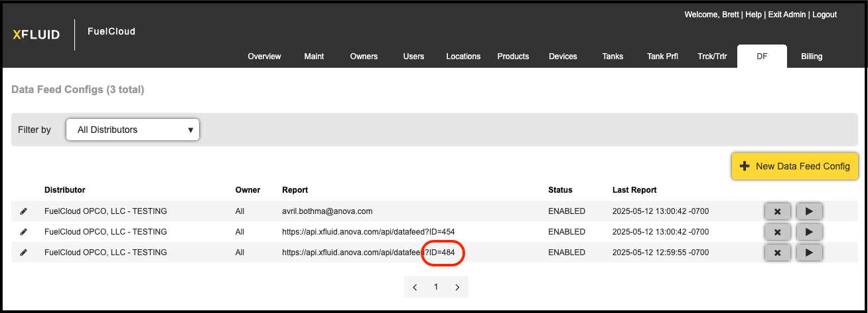This screenshot has width=868, height=313.
Task: Open the Owners tab
Action: pyautogui.click(x=364, y=56)
